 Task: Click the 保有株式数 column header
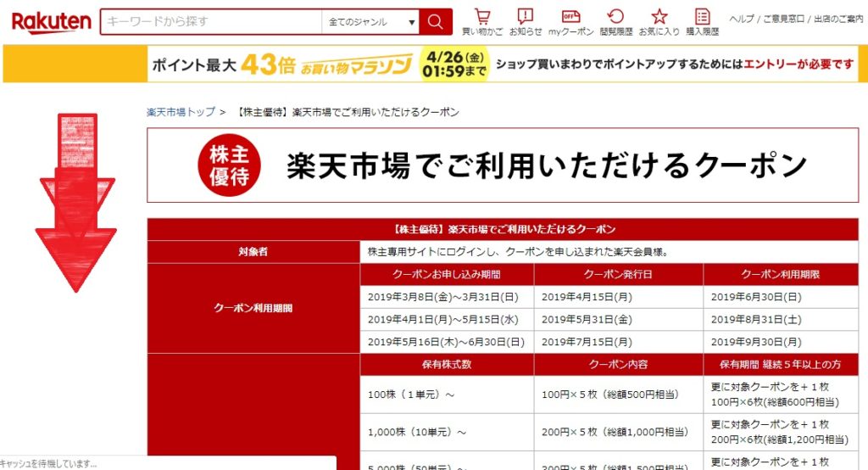(x=447, y=365)
